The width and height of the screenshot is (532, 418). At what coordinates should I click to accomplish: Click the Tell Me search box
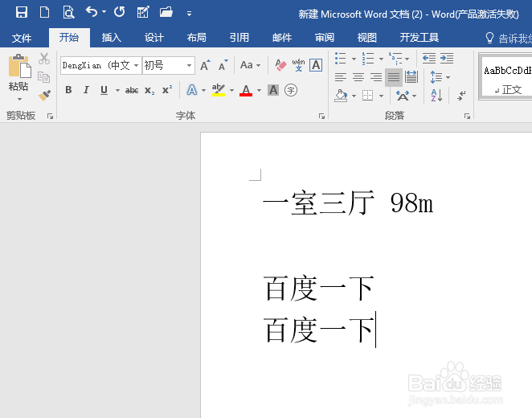pos(508,38)
